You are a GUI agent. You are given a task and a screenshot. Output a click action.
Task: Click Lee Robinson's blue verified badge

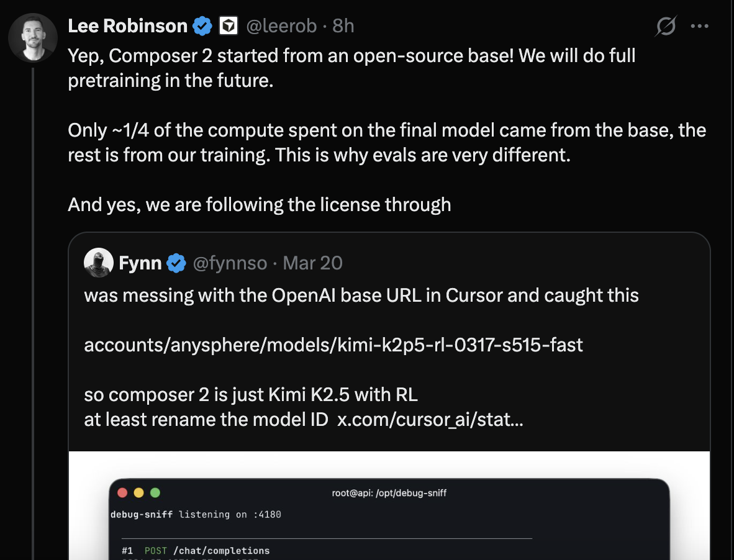coord(202,26)
